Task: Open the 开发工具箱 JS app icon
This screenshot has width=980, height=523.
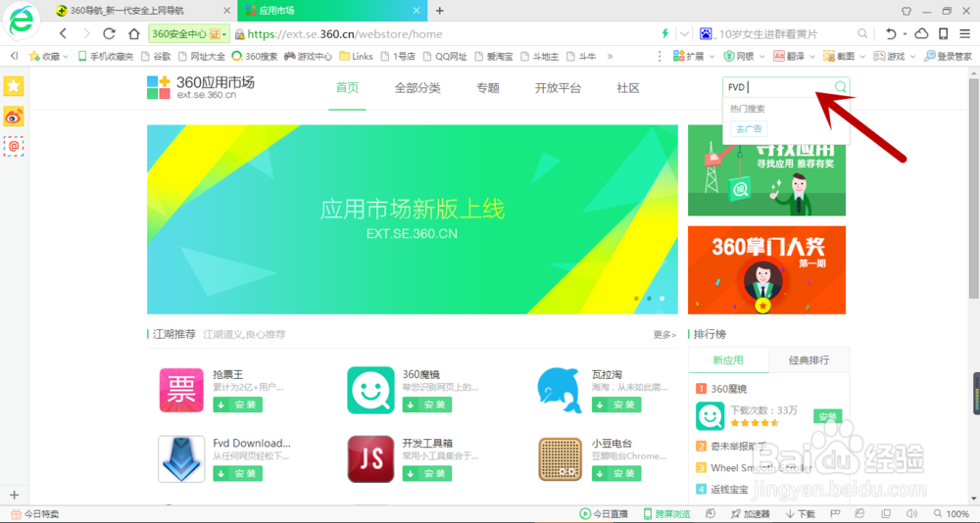Action: click(370, 459)
